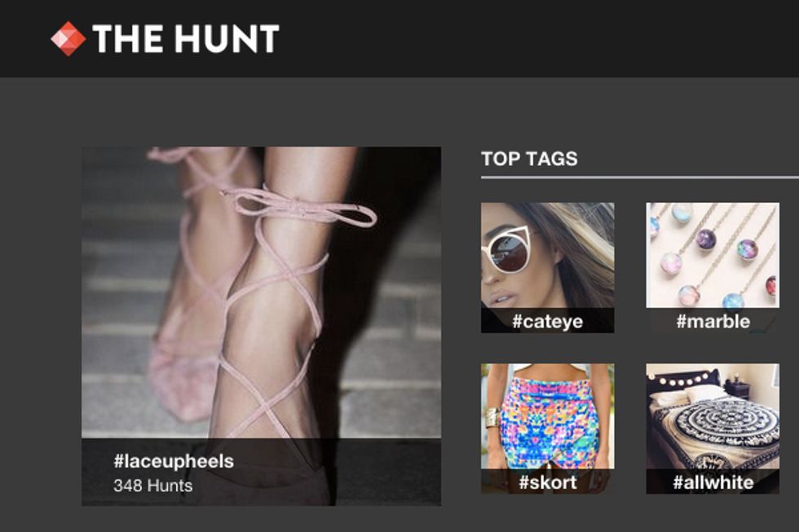Viewport: 799px width, 532px height.
Task: Select the #allwhite tag caption
Action: pyautogui.click(x=713, y=481)
